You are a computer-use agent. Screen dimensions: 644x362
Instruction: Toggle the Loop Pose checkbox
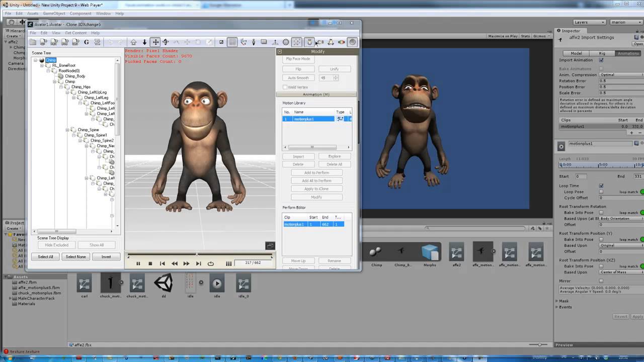coord(601,192)
